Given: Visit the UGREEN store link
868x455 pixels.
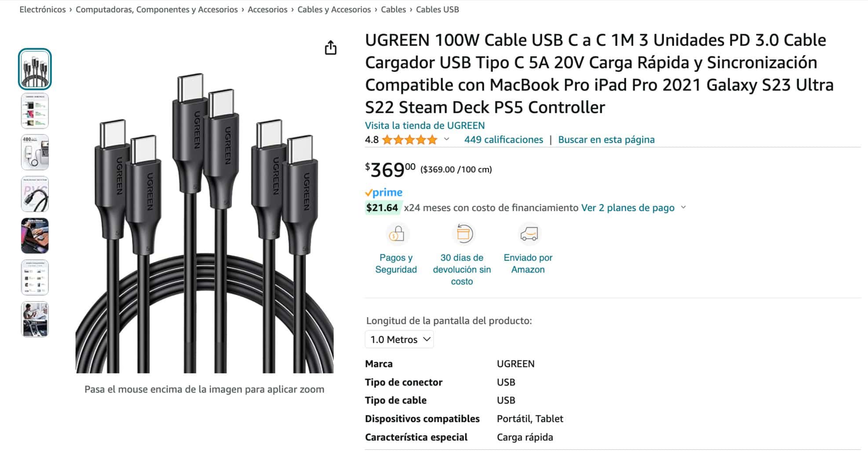Looking at the screenshot, I should pos(425,125).
